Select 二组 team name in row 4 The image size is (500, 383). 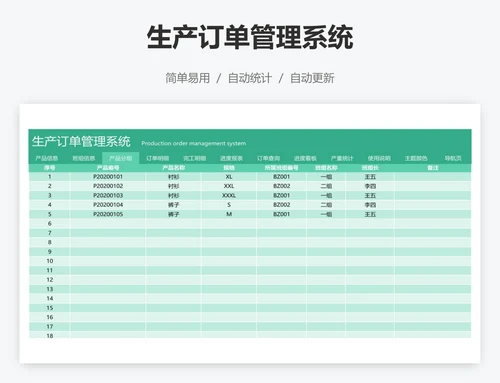coord(326,205)
